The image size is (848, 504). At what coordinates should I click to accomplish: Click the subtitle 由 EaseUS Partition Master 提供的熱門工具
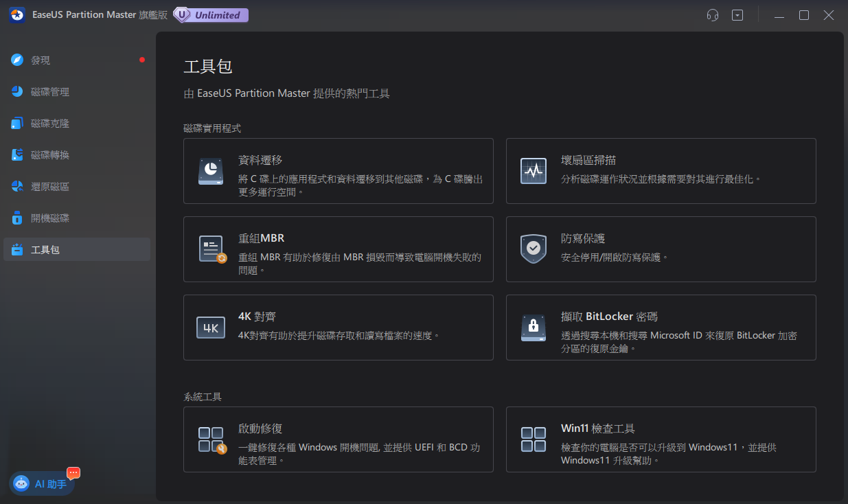[287, 93]
